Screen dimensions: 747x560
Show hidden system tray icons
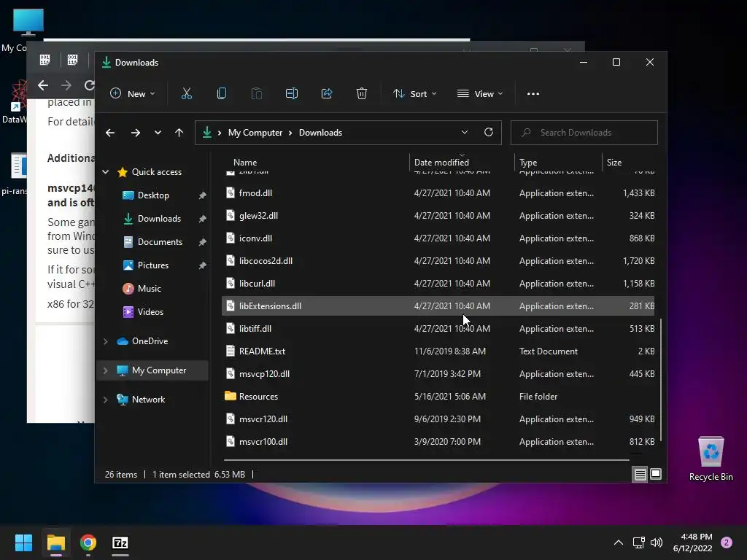click(x=619, y=542)
